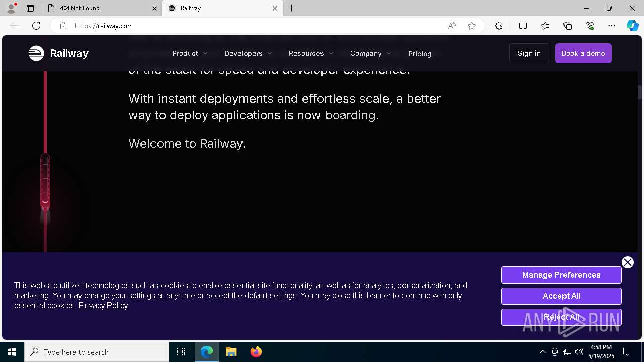Screen dimensions: 644x362
Task: Open Browser essentials icon
Action: (590, 26)
